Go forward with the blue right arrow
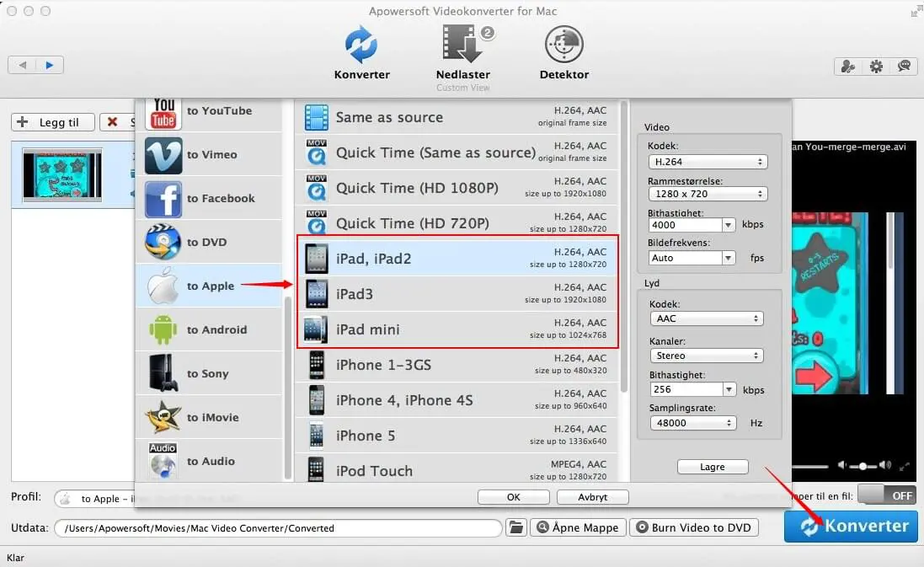 50,65
